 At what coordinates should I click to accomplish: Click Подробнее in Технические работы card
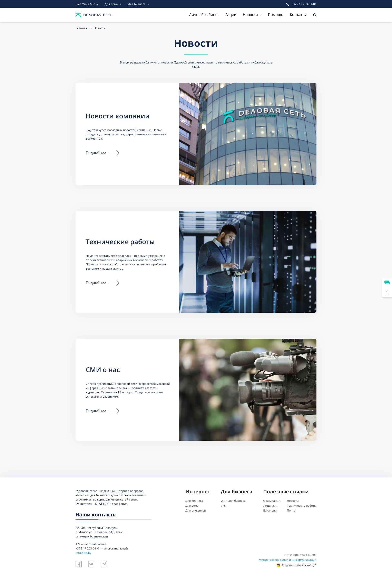[96, 283]
